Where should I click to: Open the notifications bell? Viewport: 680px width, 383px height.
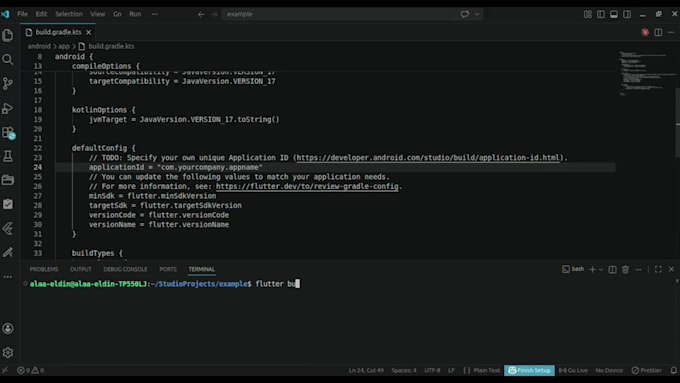(673, 370)
